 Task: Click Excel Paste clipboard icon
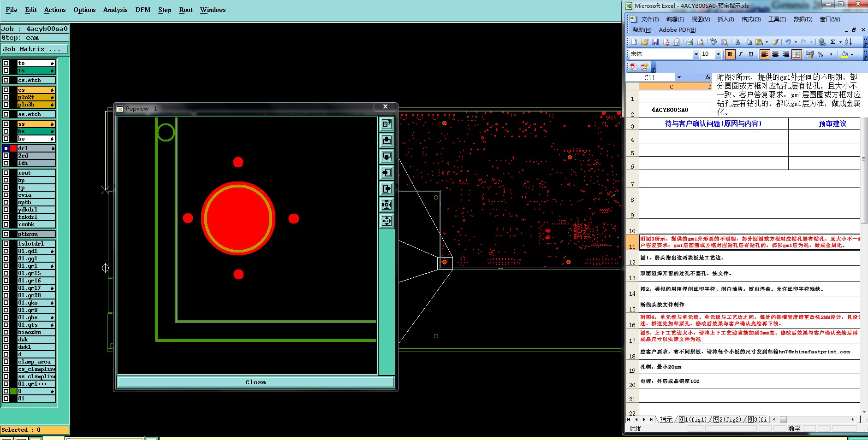pos(759,42)
